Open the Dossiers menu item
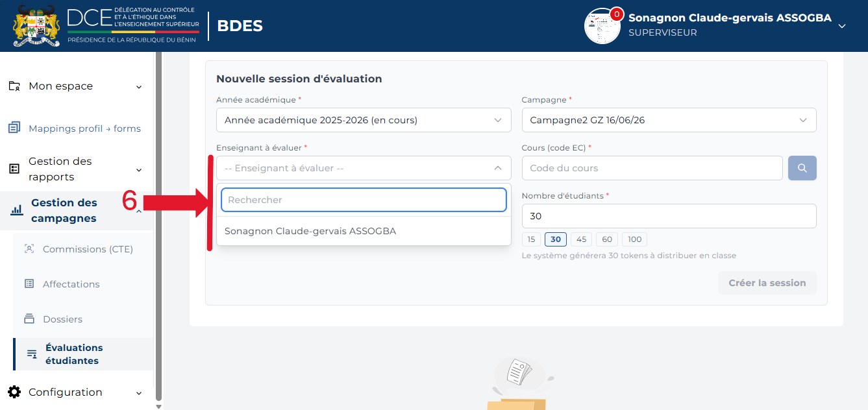The width and height of the screenshot is (868, 410). coord(62,319)
